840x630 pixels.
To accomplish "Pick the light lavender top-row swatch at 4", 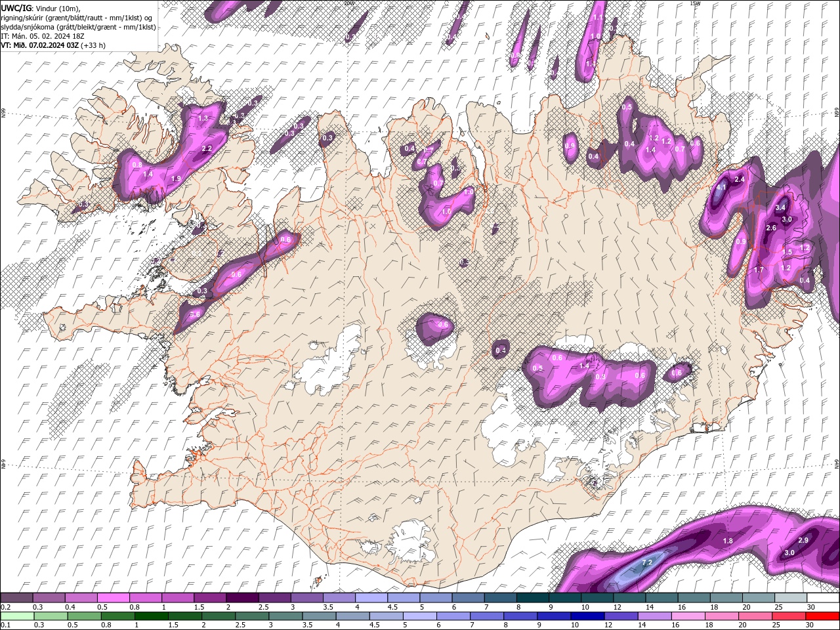I will tap(371, 598).
